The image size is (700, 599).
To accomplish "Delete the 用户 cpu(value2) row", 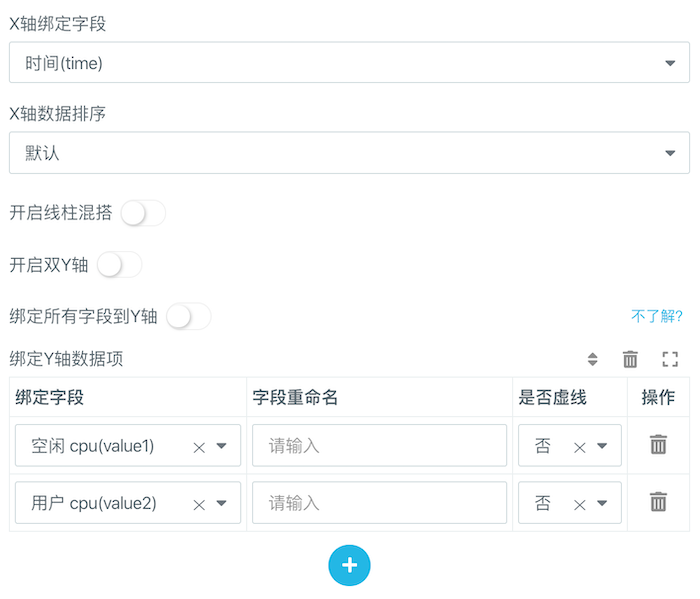I will tap(658, 502).
